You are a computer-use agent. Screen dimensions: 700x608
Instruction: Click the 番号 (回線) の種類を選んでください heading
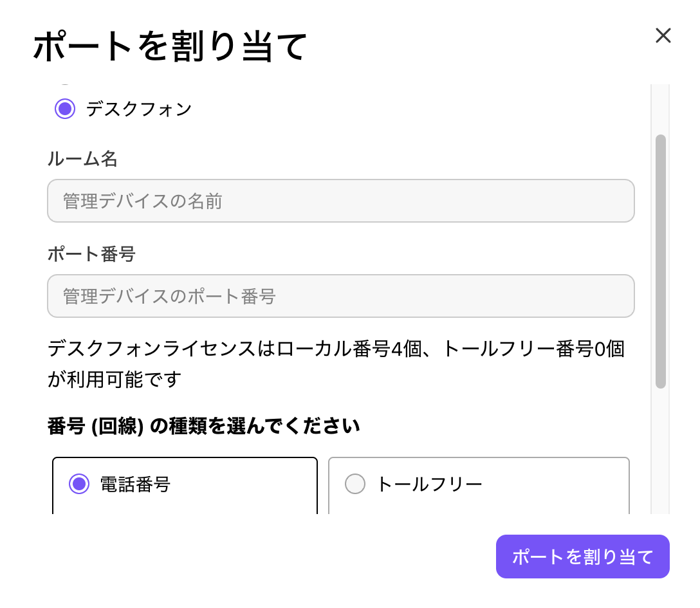click(x=203, y=426)
